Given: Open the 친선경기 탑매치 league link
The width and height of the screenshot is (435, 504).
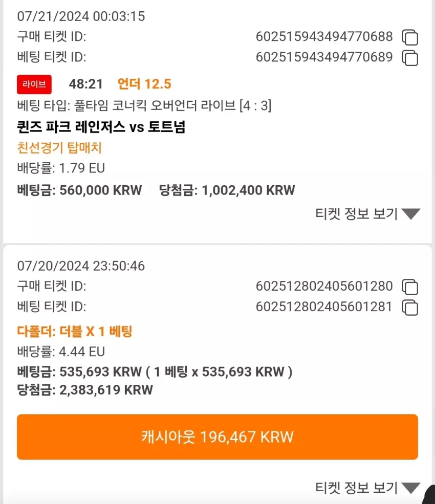Looking at the screenshot, I should tap(59, 148).
